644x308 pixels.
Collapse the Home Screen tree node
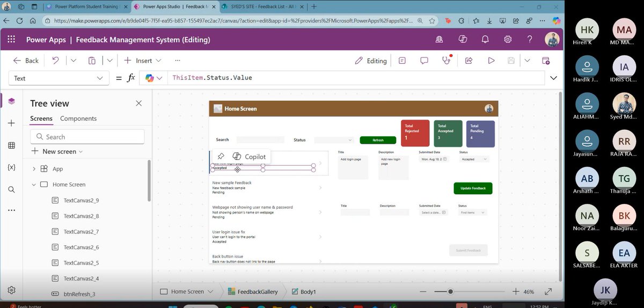tap(34, 185)
